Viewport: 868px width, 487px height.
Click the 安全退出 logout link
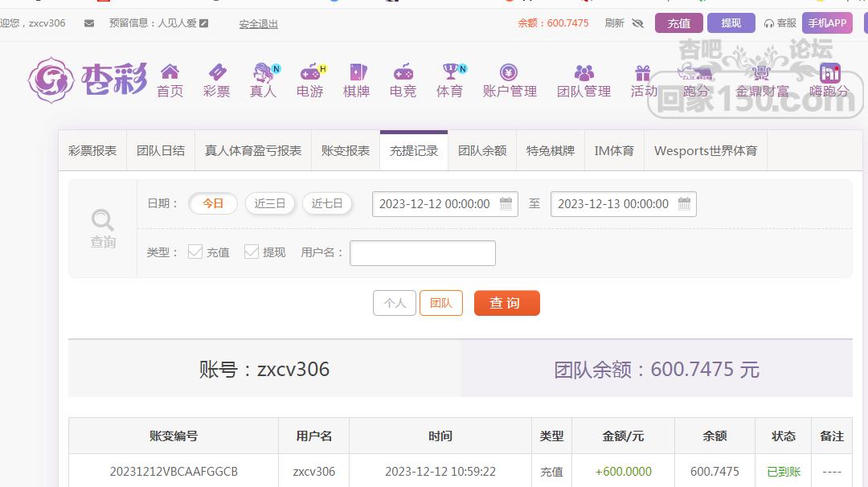[259, 24]
